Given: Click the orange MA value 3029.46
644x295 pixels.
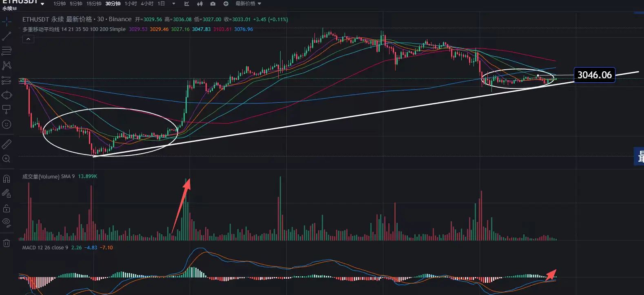Looking at the screenshot, I should tap(159, 29).
